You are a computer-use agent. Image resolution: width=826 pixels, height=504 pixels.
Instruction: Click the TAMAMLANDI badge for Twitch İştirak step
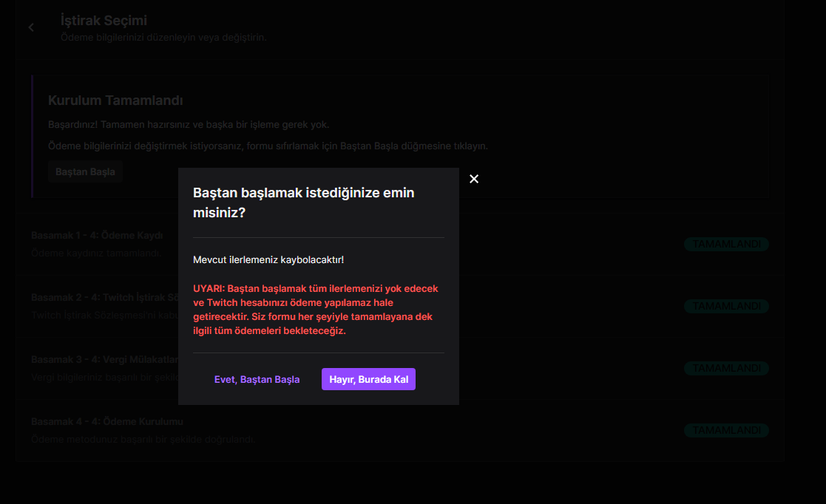coord(726,306)
